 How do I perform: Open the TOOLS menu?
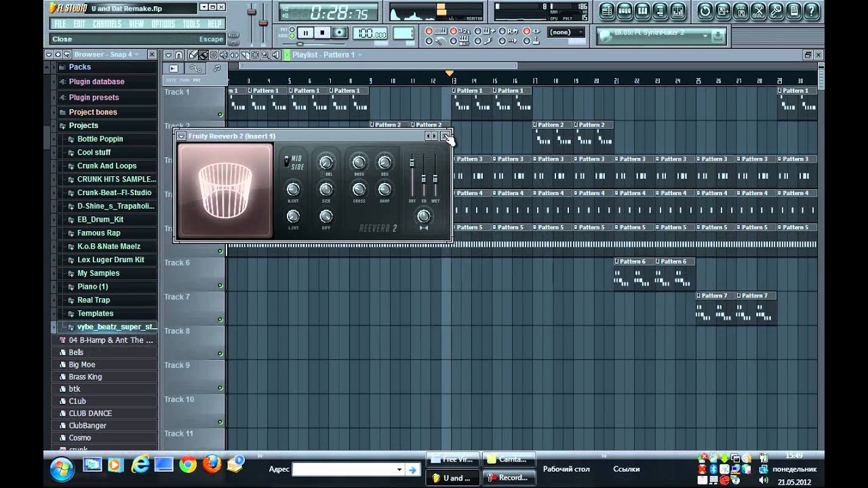[191, 24]
